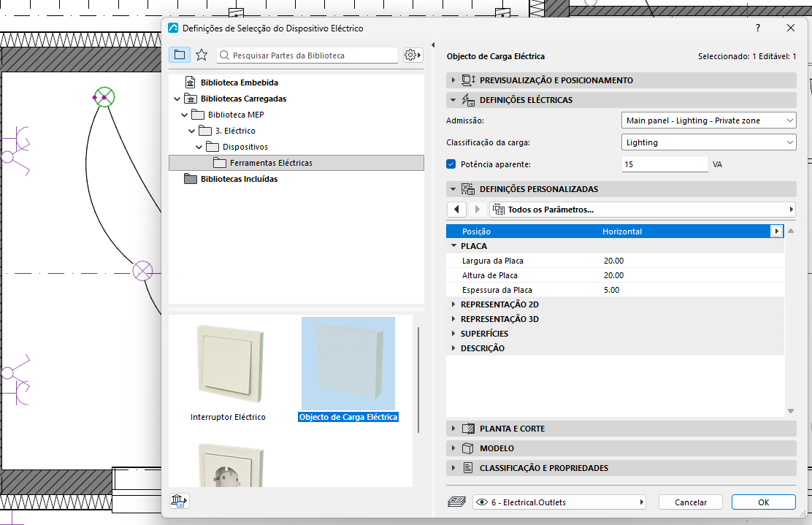Click the library thumbnails vertical scrollbar
Viewport: 812px width, 525px height.
tap(418, 380)
